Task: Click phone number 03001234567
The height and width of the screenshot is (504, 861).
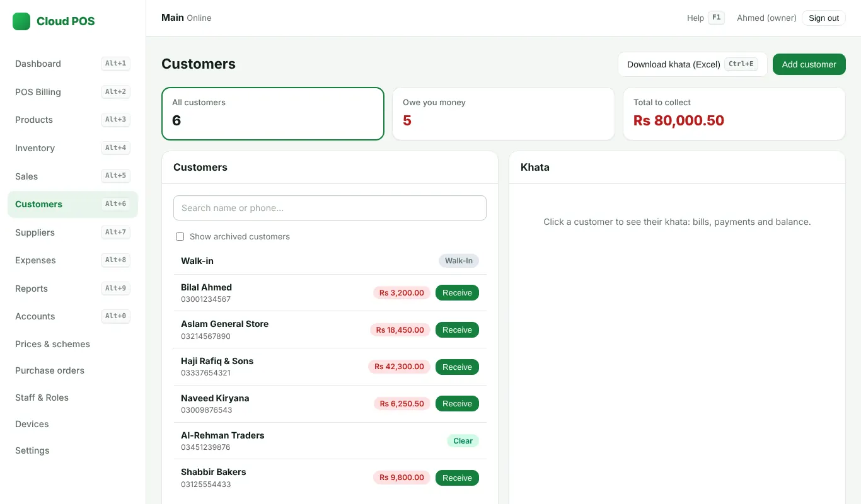Action: (x=206, y=299)
